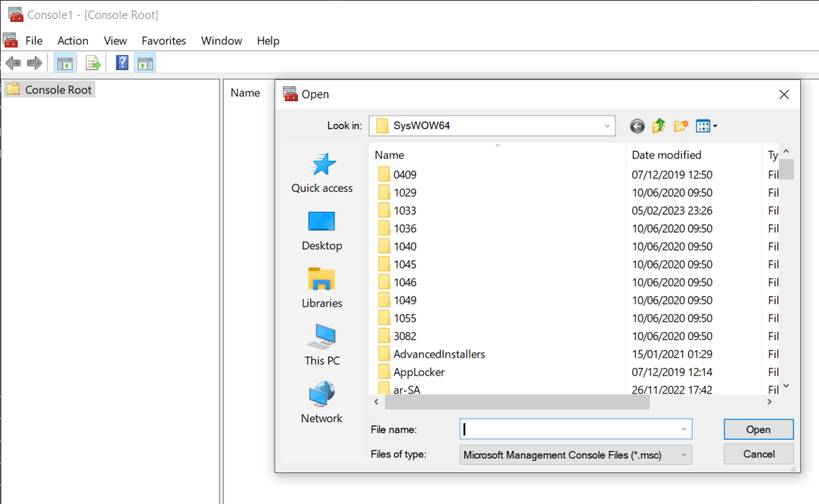Select This PC in the places bar

click(322, 345)
